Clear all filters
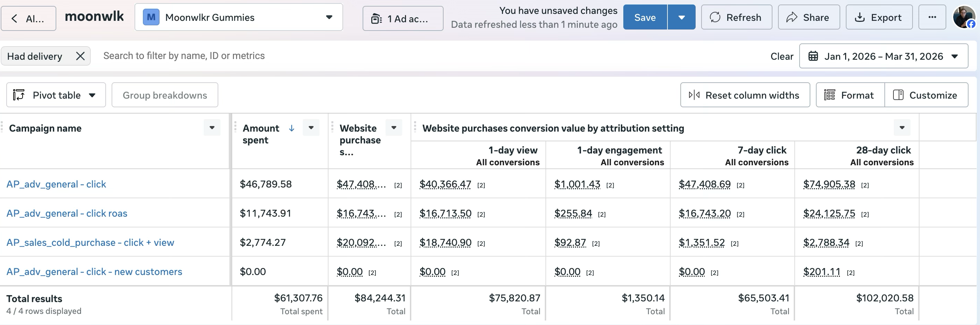The height and width of the screenshot is (325, 980). 782,56
